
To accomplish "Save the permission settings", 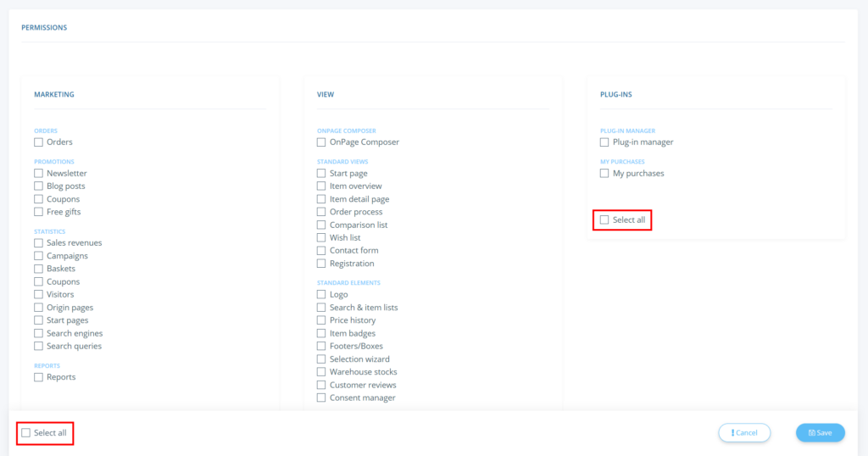I will tap(821, 433).
